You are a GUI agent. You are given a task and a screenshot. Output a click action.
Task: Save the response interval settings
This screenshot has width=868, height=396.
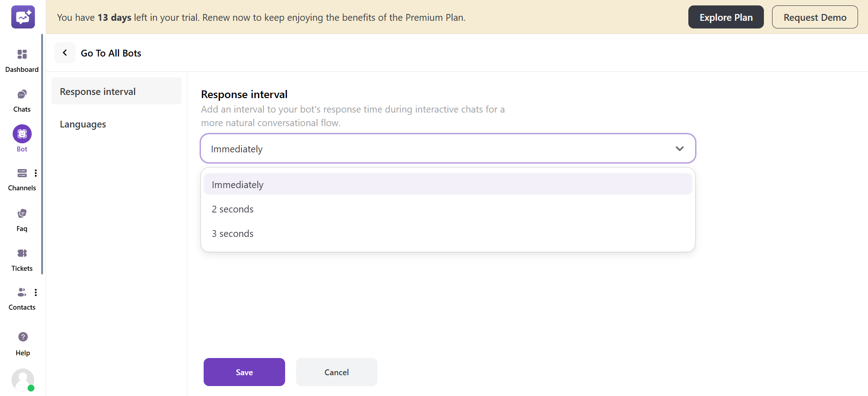coord(244,372)
